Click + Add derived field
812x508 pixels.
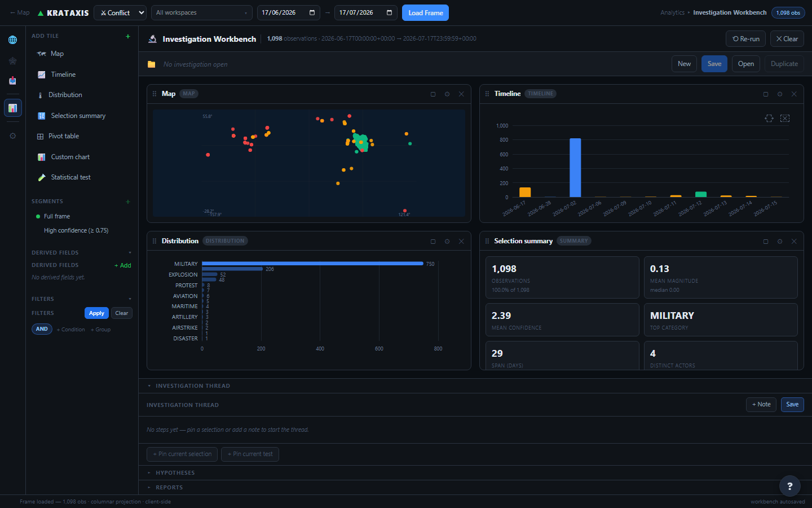point(123,265)
